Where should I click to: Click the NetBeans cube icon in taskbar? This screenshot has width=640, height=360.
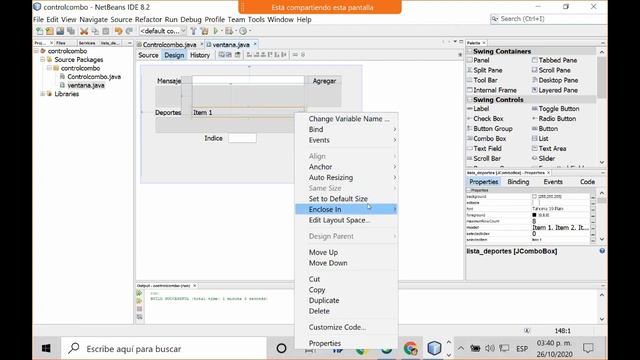click(434, 348)
